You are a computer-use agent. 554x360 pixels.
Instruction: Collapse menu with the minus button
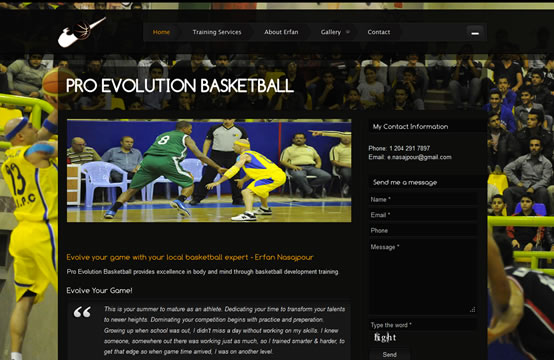pos(475,33)
